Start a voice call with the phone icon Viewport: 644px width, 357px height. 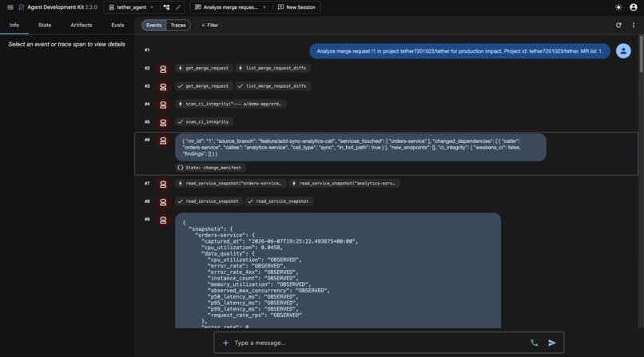tap(535, 343)
